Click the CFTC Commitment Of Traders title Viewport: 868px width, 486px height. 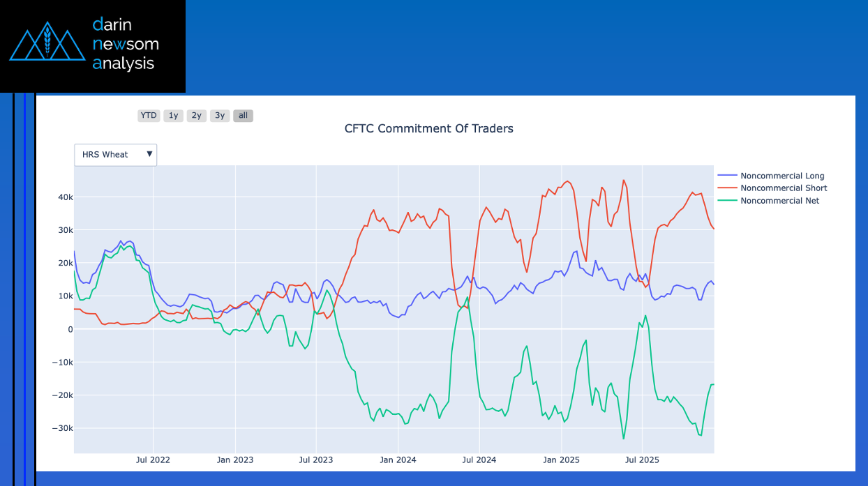point(428,129)
